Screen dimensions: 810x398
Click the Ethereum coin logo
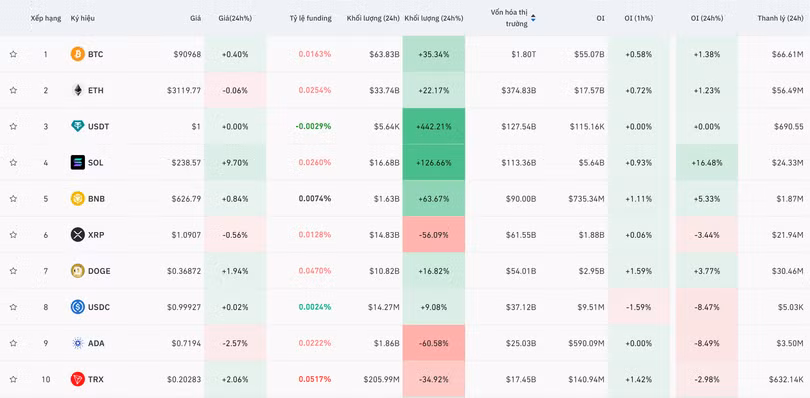click(77, 90)
